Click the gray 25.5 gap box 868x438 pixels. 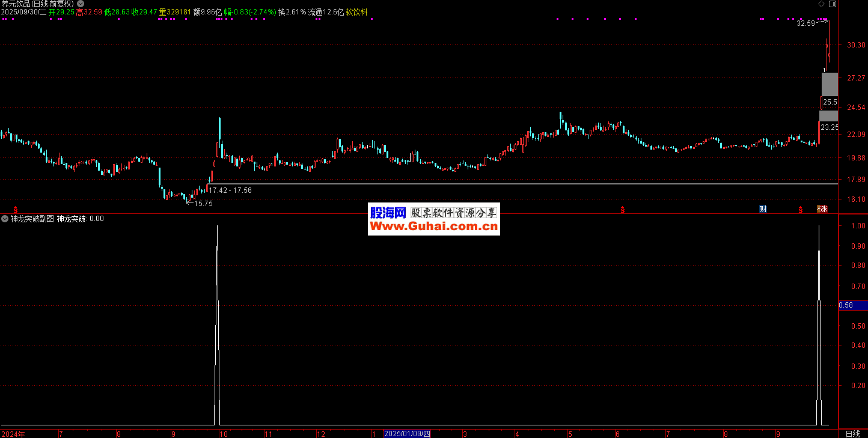click(830, 102)
